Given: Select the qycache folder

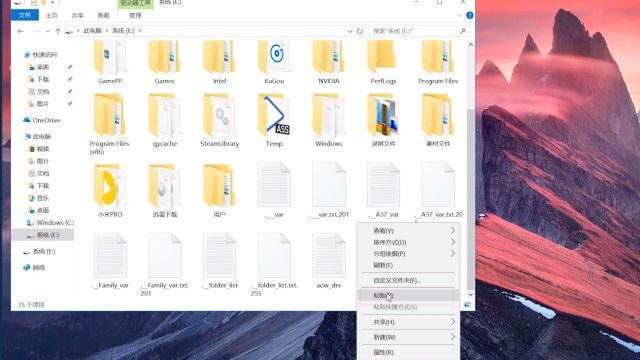Looking at the screenshot, I should tap(164, 120).
